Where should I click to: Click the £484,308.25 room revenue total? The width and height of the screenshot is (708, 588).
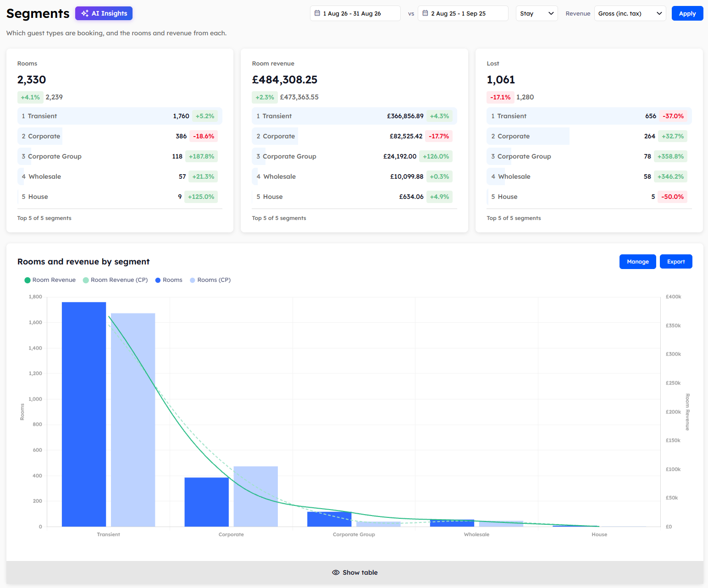click(285, 80)
